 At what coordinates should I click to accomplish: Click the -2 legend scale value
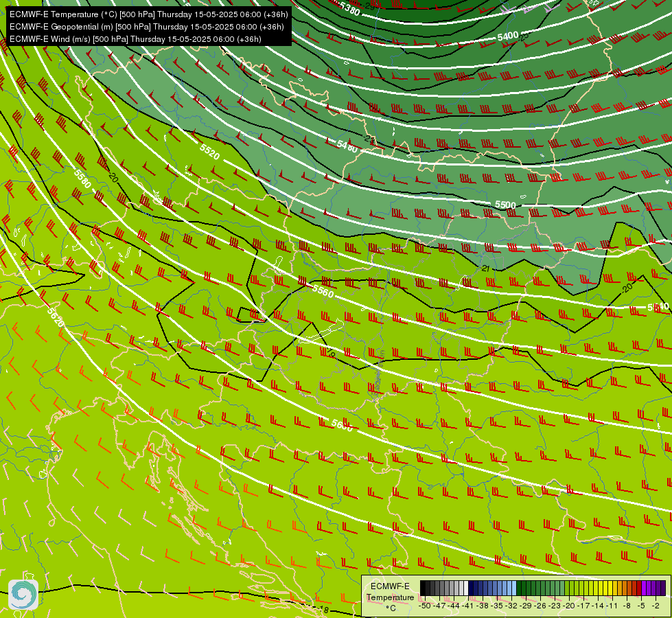(656, 606)
